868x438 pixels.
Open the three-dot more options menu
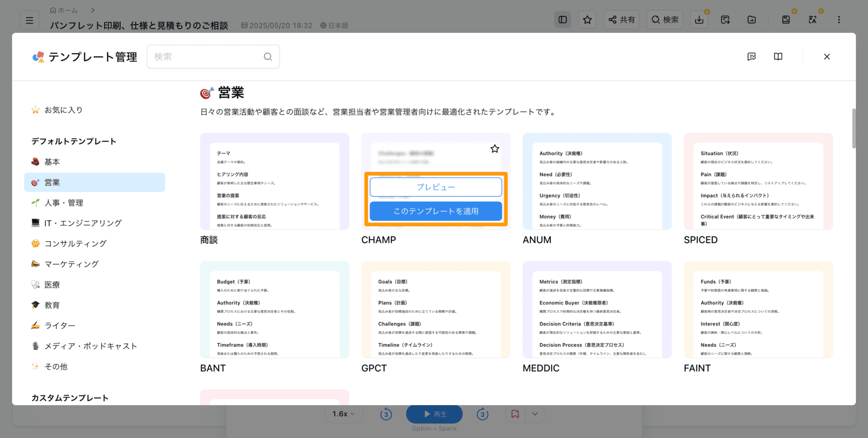click(x=839, y=19)
